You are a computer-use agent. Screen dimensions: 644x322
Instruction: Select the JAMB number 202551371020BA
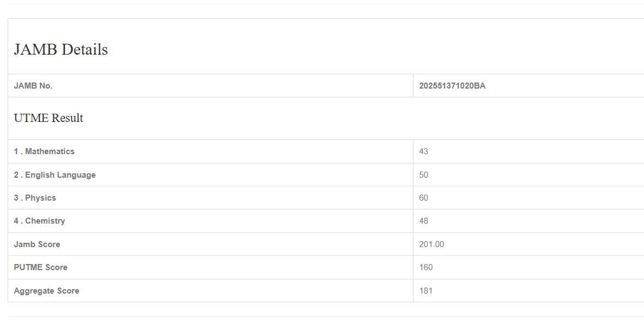[x=452, y=86]
